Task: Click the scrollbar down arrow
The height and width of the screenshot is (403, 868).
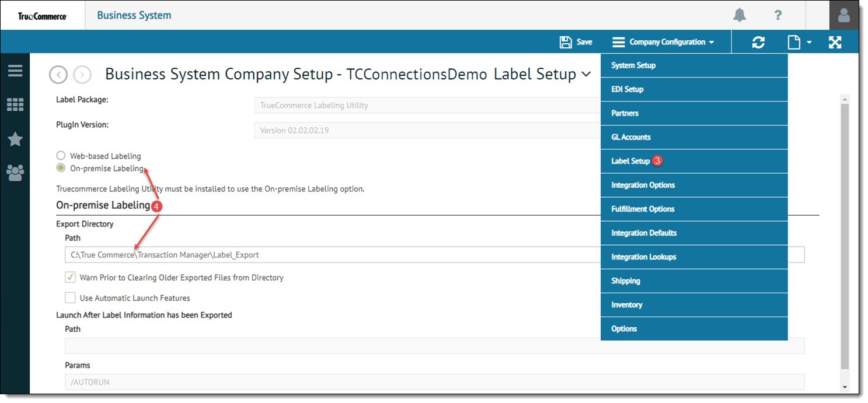Action: click(x=845, y=387)
